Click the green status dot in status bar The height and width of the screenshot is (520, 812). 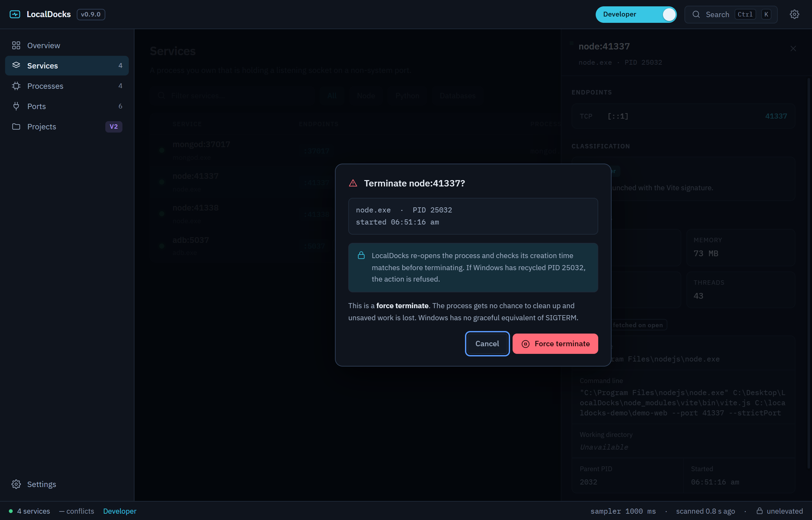pos(11,511)
